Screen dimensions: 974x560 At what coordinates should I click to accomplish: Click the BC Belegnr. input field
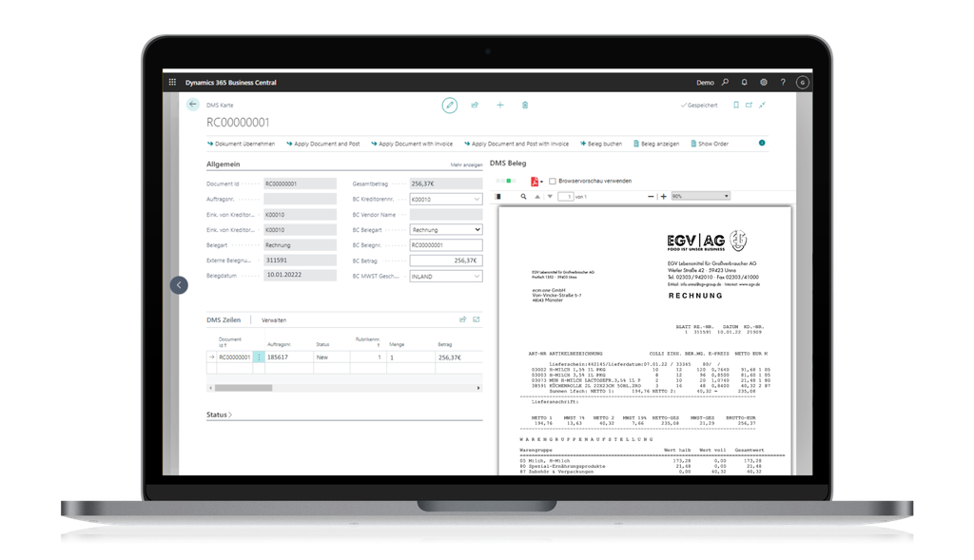click(446, 245)
